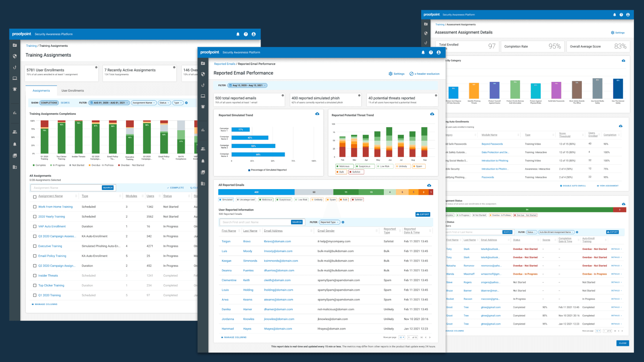Screen dimensions: 644x362
Task: Open the laptop icon in Reported Email sidebar
Action: click(x=203, y=96)
